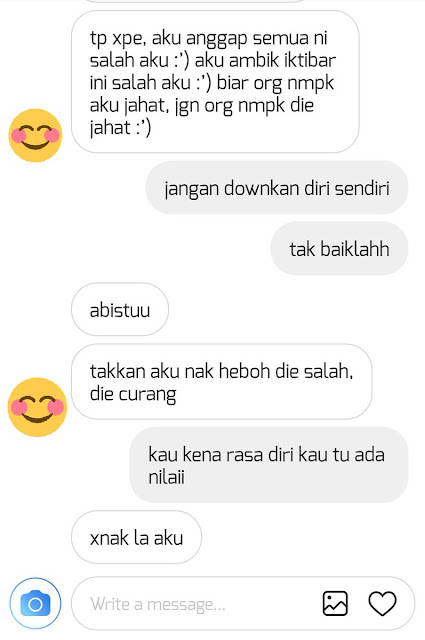Open the camera button
Image resolution: width=425 pixels, height=640 pixels.
click(x=36, y=603)
